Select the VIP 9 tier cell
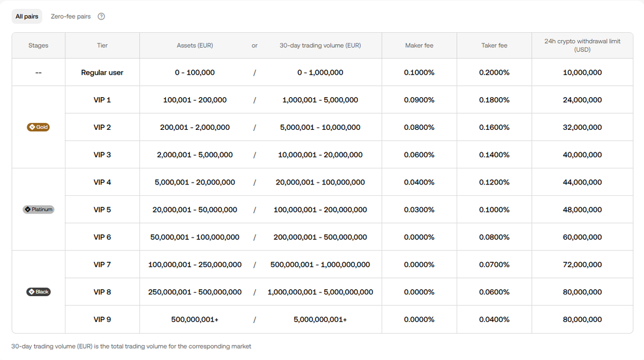 coord(103,319)
